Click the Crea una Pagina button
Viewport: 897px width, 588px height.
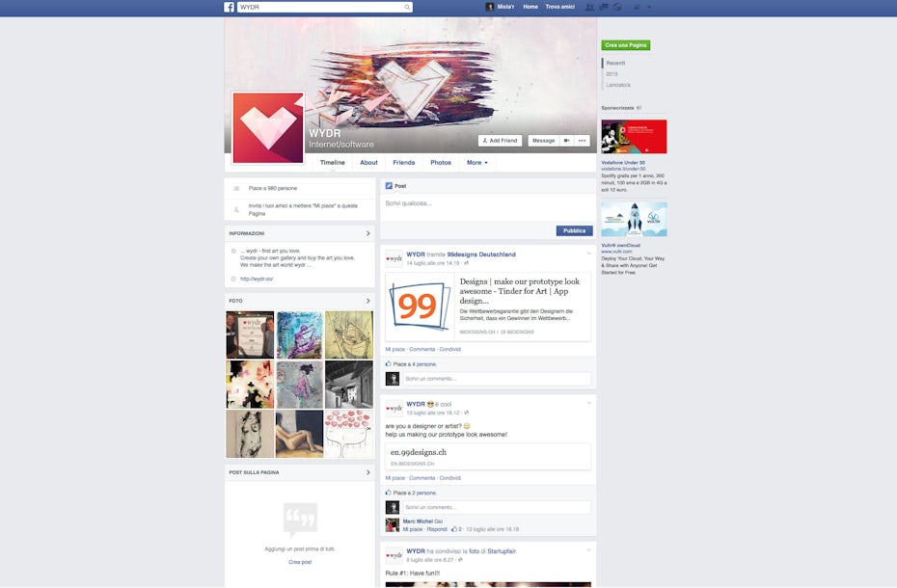[626, 45]
